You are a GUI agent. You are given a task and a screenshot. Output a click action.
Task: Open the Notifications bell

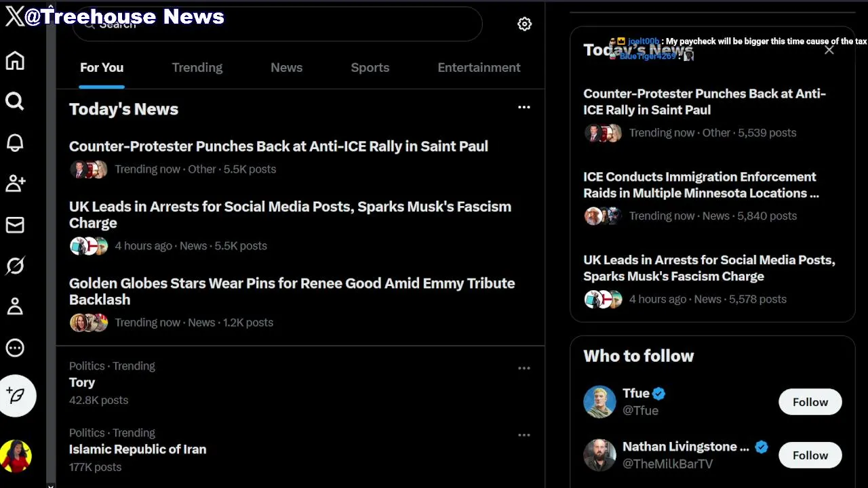[15, 143]
